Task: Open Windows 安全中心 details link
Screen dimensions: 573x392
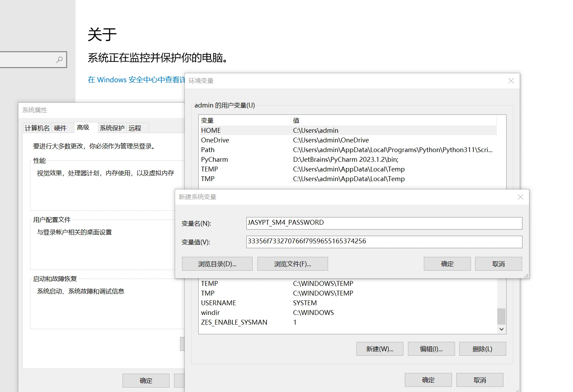Action: pyautogui.click(x=136, y=80)
